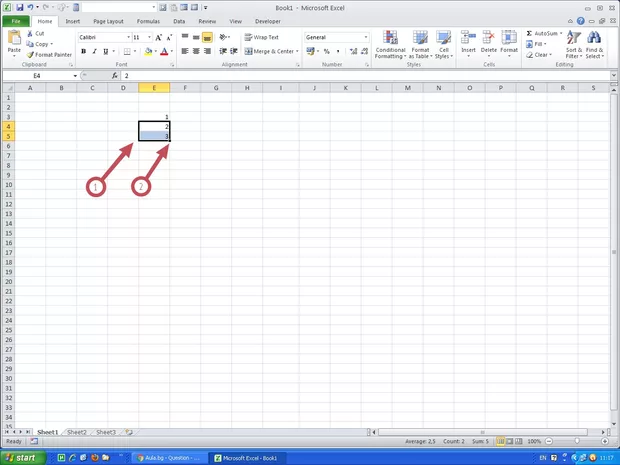This screenshot has width=620, height=465.
Task: Open Format cells menu in Cells group
Action: 509,44
